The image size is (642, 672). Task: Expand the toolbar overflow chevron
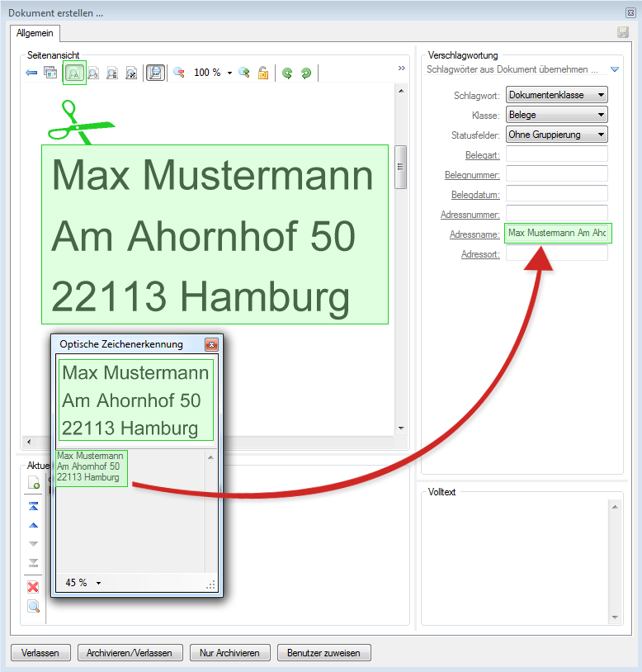click(402, 69)
